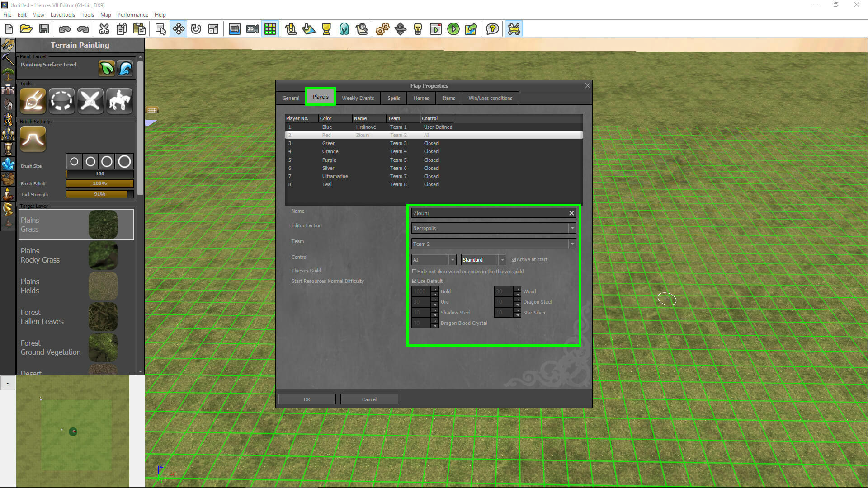Activate the move arrows tool icon
The height and width of the screenshot is (488, 868).
(x=179, y=29)
